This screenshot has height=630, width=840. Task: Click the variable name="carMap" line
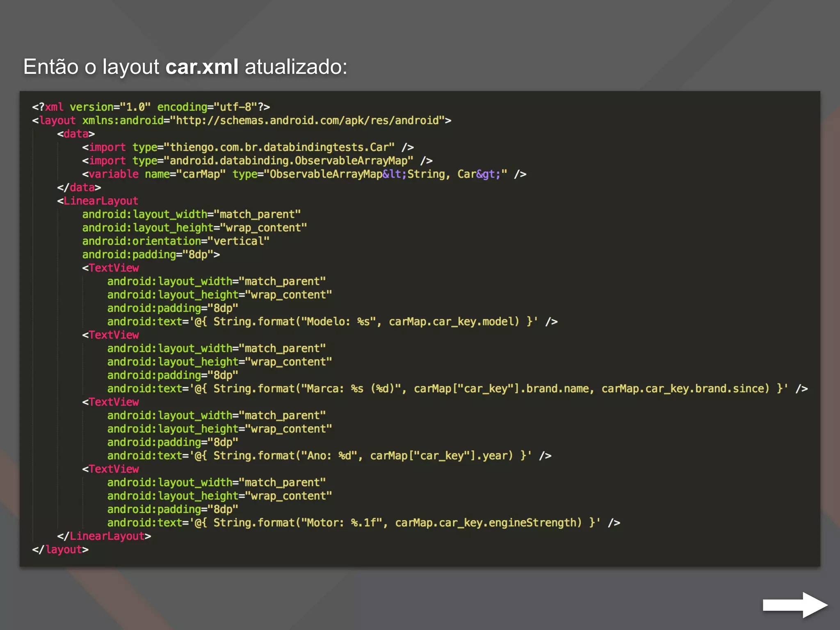304,174
